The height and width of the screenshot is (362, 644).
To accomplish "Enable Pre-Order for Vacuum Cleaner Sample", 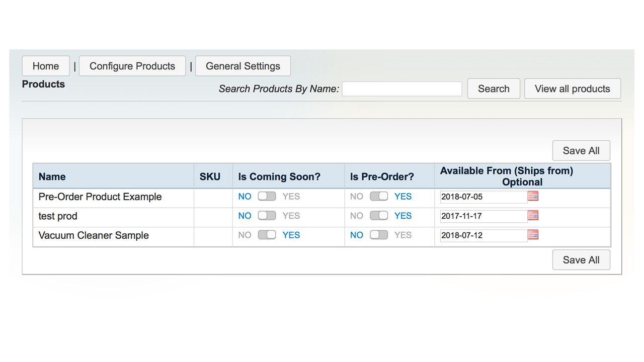I will pyautogui.click(x=379, y=235).
